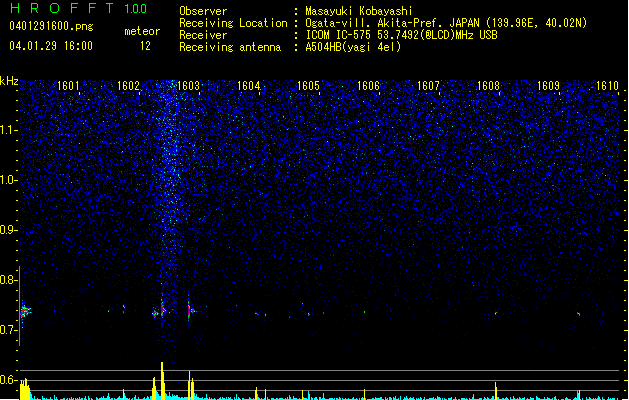Click the 1608 time marker

[x=488, y=86]
